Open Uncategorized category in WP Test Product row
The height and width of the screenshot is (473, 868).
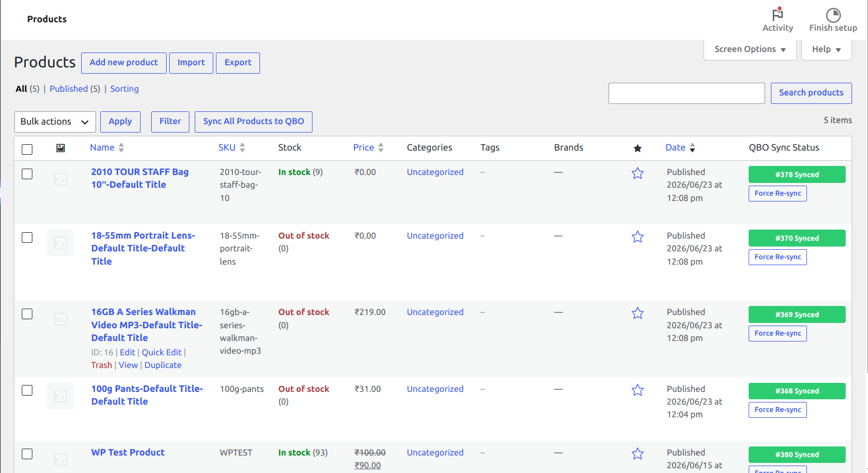coord(435,452)
